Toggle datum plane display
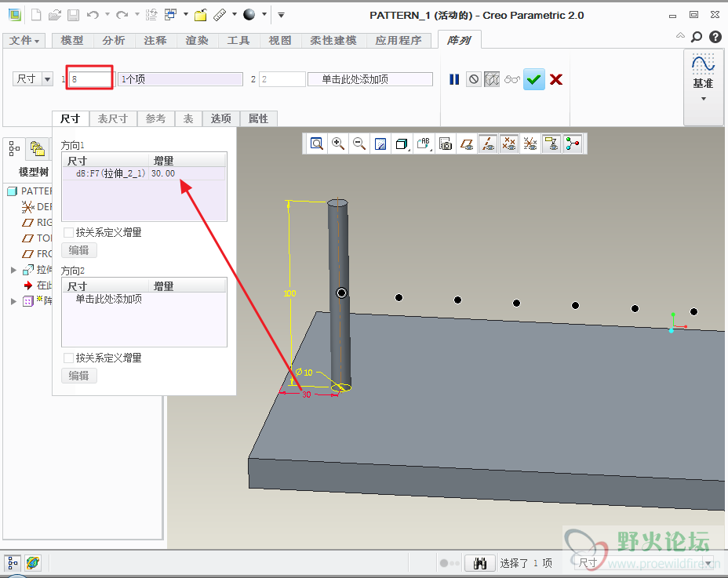This screenshot has width=728, height=578. click(467, 144)
